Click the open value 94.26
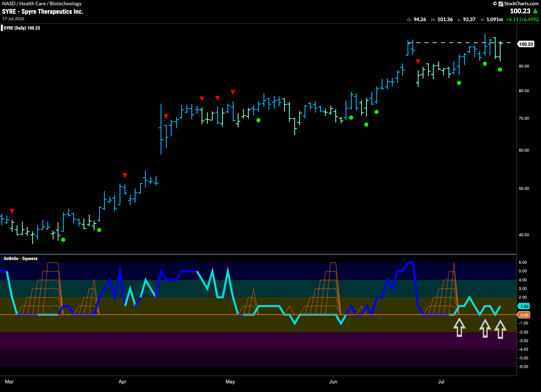This screenshot has width=541, height=392. pyautogui.click(x=420, y=20)
